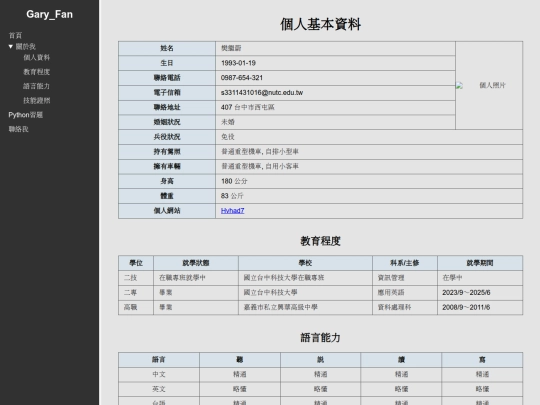Click the 2008/9~2011/6 period cell

pyautogui.click(x=480, y=308)
